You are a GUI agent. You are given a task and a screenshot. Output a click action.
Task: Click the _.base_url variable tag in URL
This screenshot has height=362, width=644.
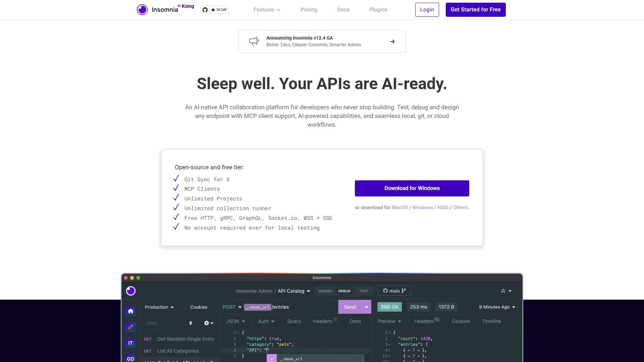click(x=258, y=307)
